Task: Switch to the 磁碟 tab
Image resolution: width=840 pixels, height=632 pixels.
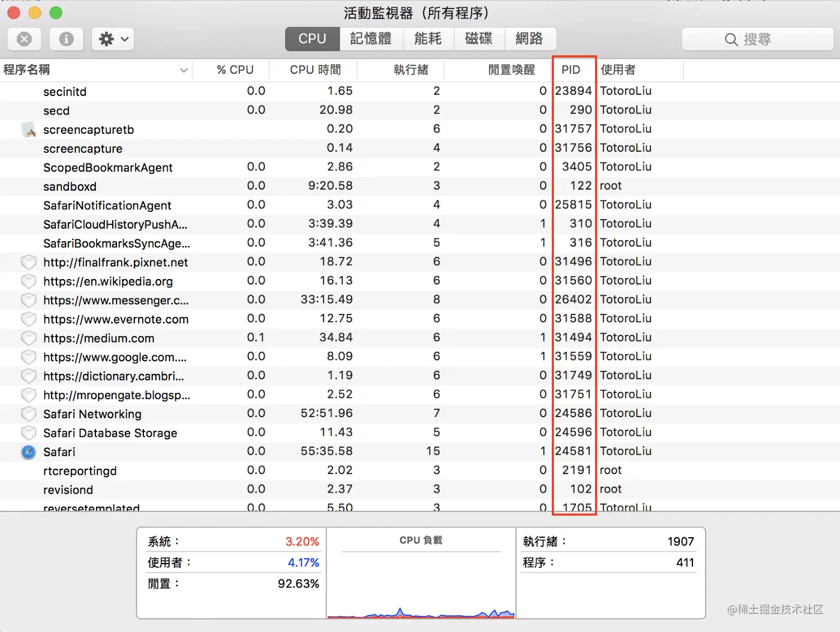Action: click(x=479, y=39)
